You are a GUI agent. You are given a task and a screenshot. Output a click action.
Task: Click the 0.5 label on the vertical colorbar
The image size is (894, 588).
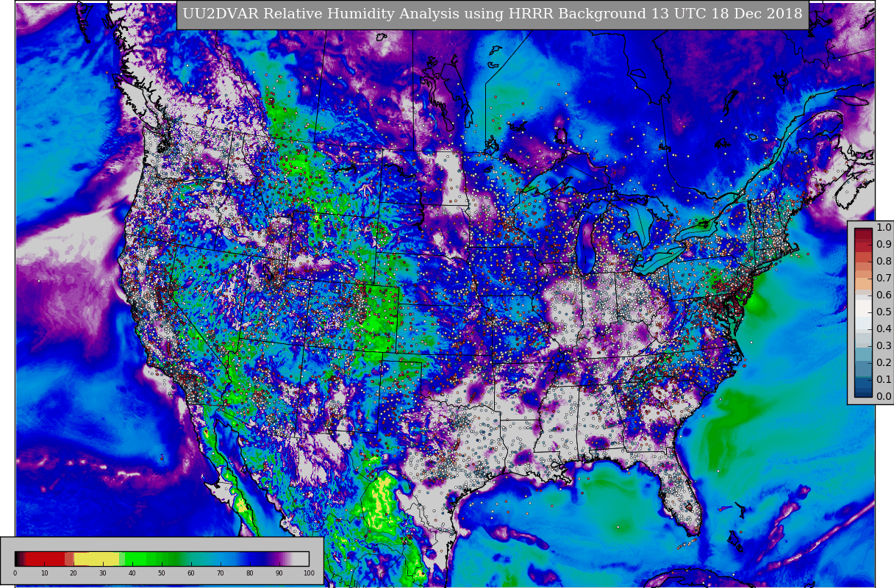[x=884, y=312]
